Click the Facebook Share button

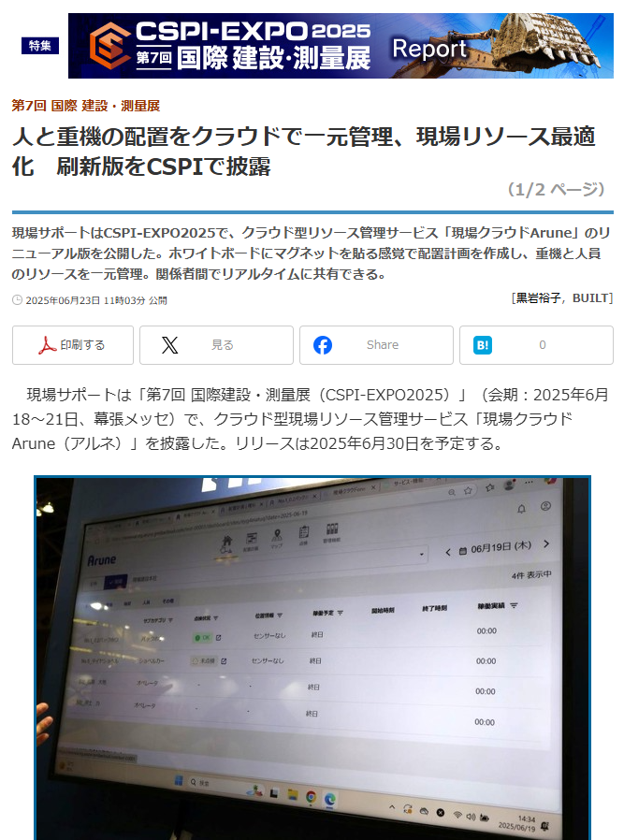pyautogui.click(x=376, y=345)
